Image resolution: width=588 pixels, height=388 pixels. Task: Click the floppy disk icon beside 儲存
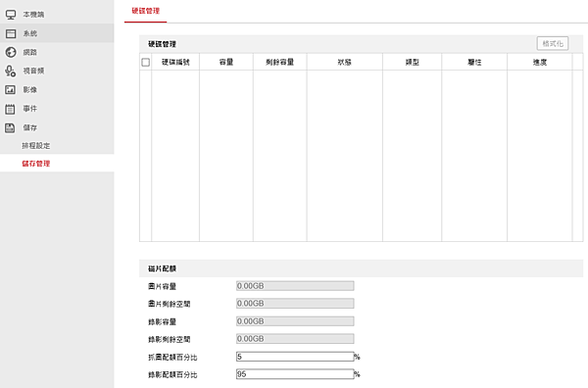coord(10,127)
